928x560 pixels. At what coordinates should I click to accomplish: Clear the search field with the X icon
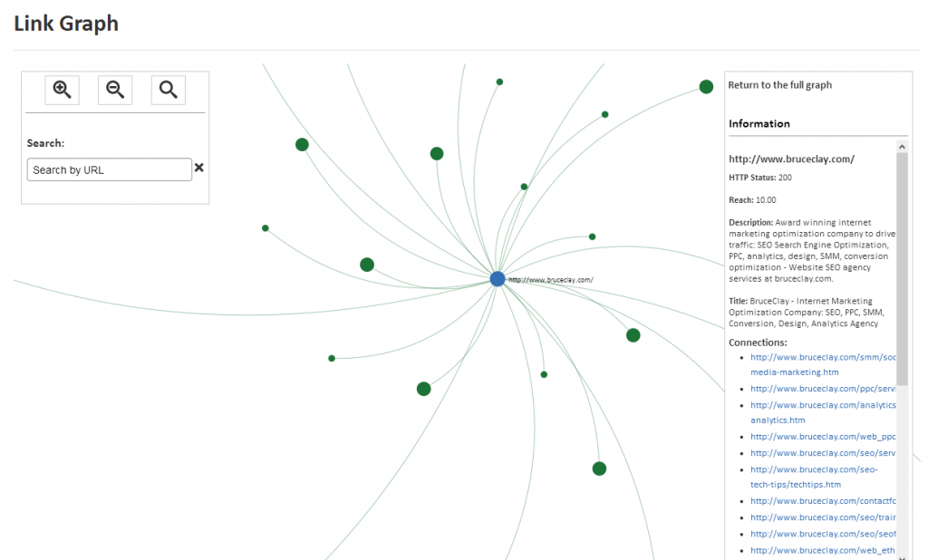tap(198, 168)
